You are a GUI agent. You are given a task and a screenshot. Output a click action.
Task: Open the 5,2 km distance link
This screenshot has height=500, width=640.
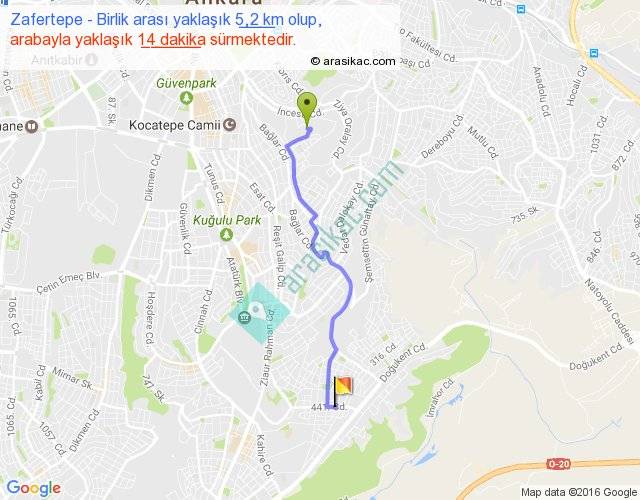(x=259, y=20)
